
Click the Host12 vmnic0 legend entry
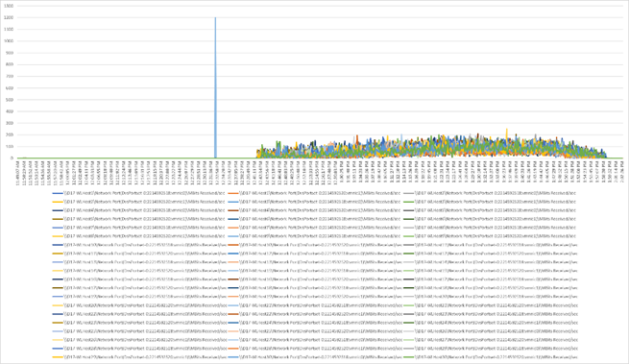pyautogui.click(x=314, y=254)
